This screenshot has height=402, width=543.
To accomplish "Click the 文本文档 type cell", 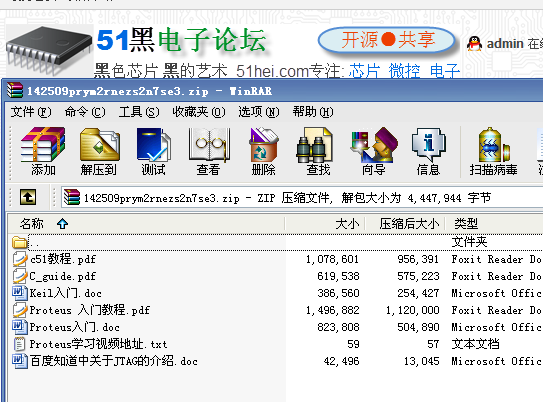I will point(475,344).
